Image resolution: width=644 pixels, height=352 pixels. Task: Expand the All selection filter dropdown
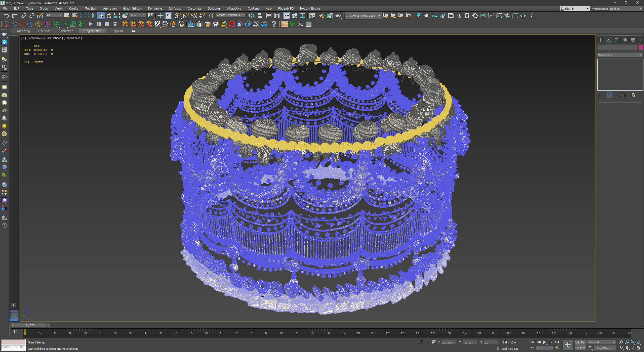[54, 15]
